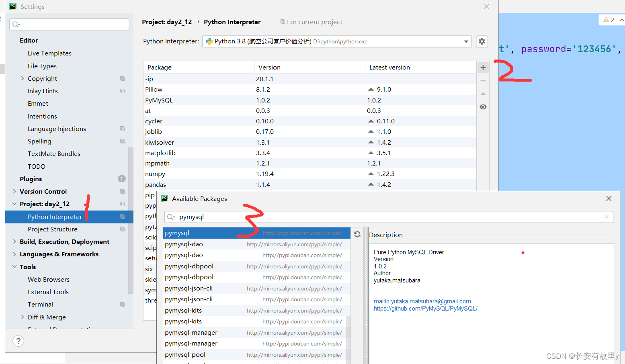Viewport: 625px width, 364px height.
Task: Open the help question mark button
Action: (x=18, y=341)
